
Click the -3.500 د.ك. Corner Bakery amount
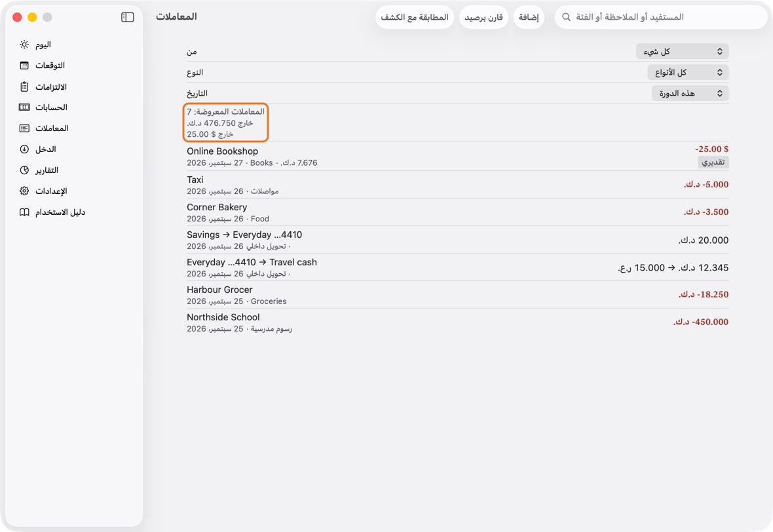click(x=706, y=212)
